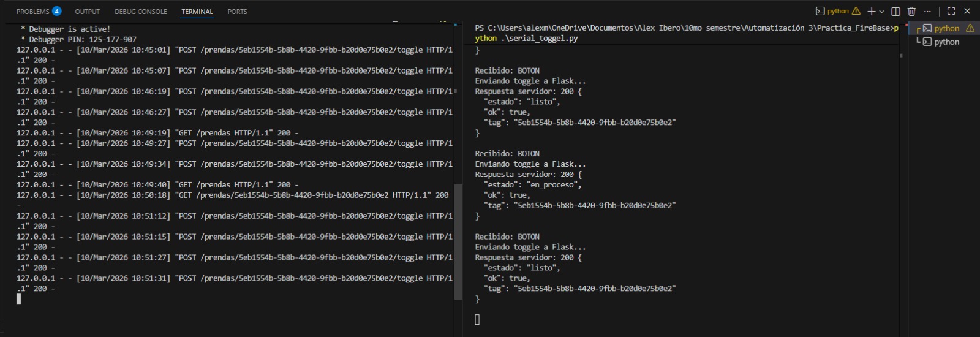The height and width of the screenshot is (337, 980).
Task: Click the Split Terminal icon
Action: (895, 11)
